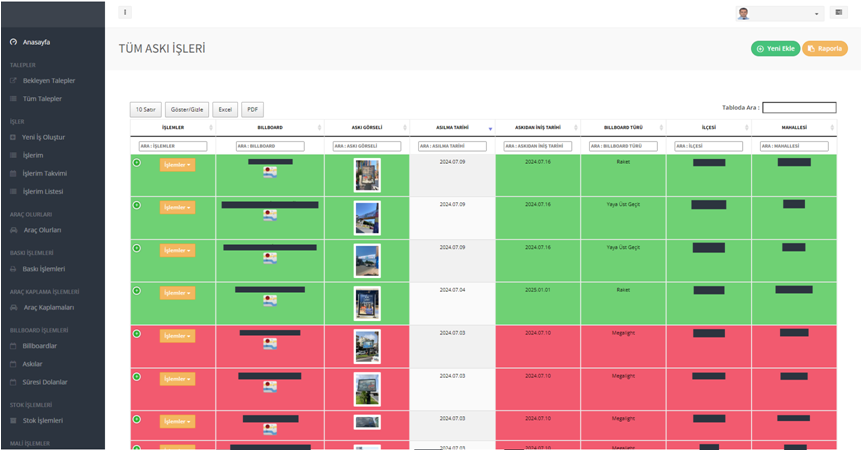Expand first green row with plus icon
862x451 pixels.
point(136,162)
